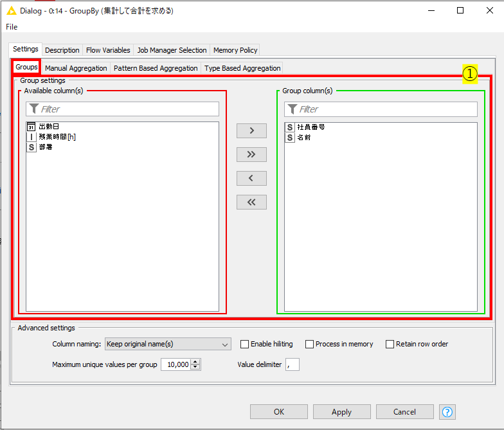
Task: Open the Memory Policy tab
Action: (x=235, y=50)
